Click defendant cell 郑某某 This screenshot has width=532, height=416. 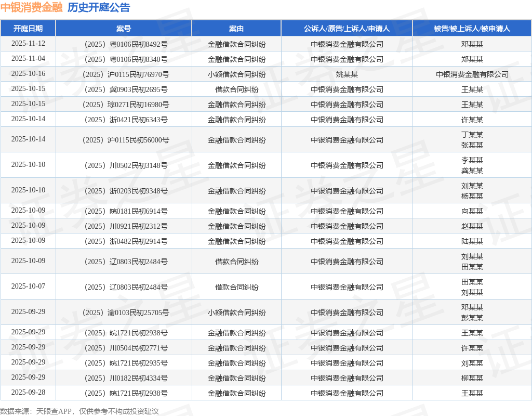472,59
